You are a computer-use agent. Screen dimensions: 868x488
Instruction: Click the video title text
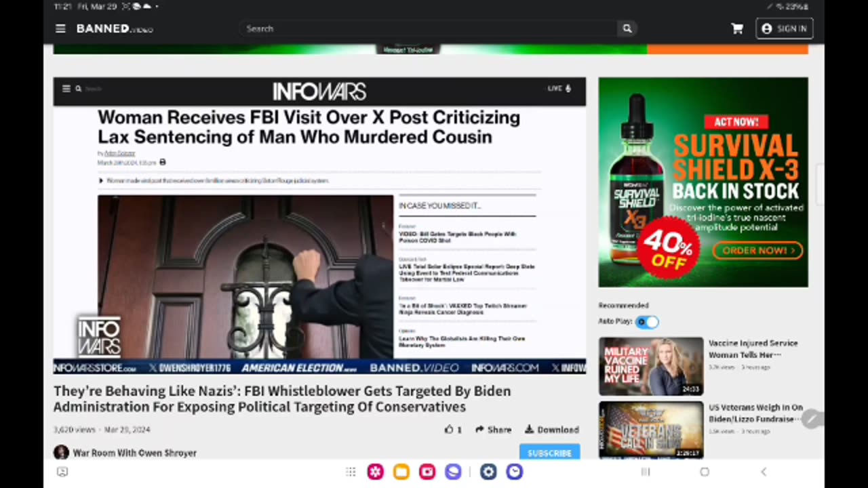tap(282, 399)
